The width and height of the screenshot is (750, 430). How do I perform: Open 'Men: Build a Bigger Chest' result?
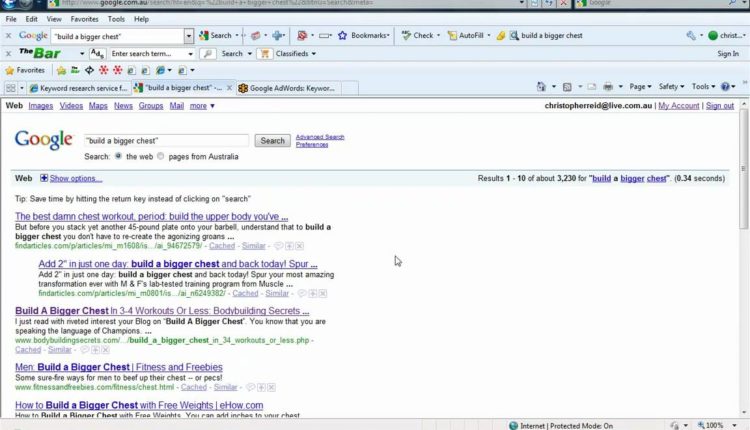[119, 367]
